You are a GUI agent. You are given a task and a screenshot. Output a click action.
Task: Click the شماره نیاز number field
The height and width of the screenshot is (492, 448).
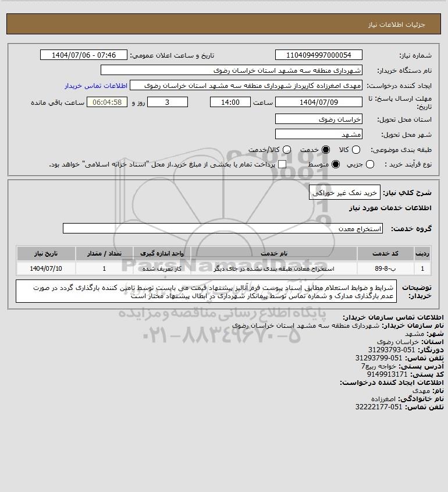[318, 55]
